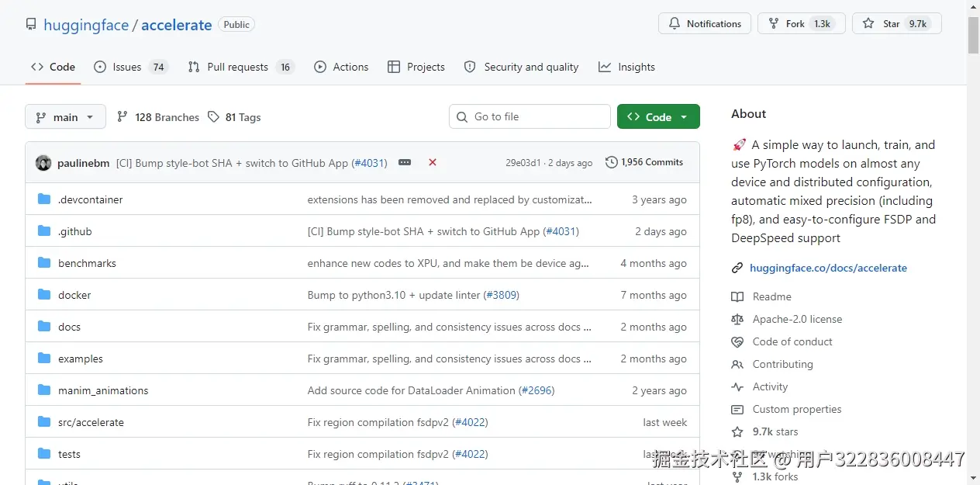
Task: Click the folder icon for tests
Action: coord(44,454)
